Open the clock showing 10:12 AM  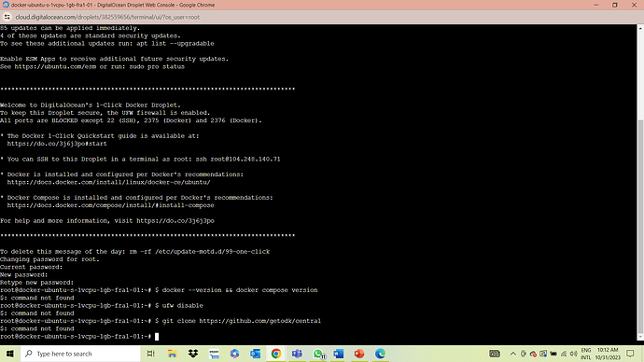(x=608, y=354)
